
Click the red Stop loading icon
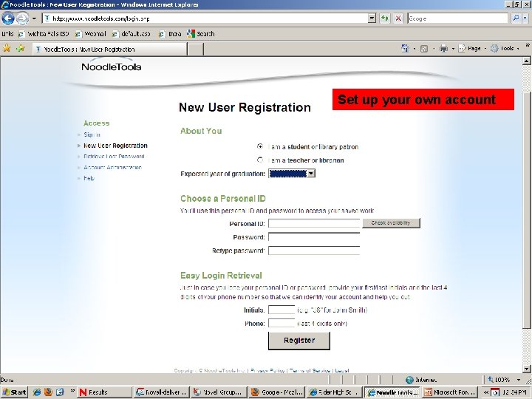pos(398,18)
